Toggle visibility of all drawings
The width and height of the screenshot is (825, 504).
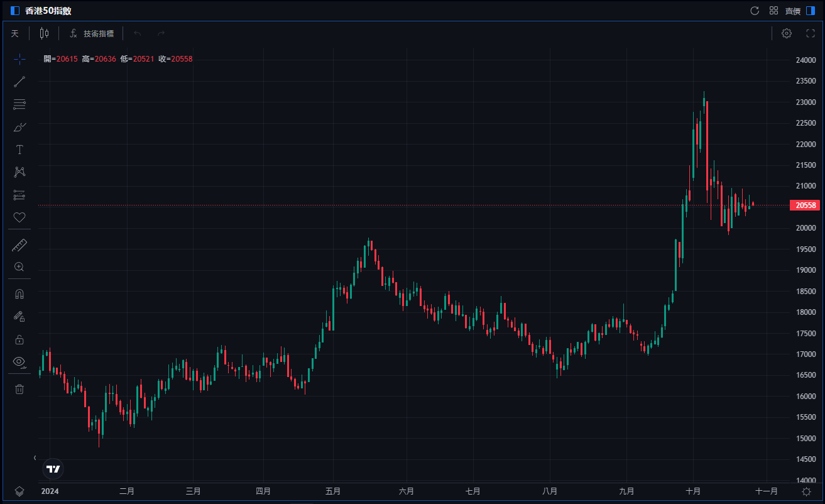[x=19, y=361]
